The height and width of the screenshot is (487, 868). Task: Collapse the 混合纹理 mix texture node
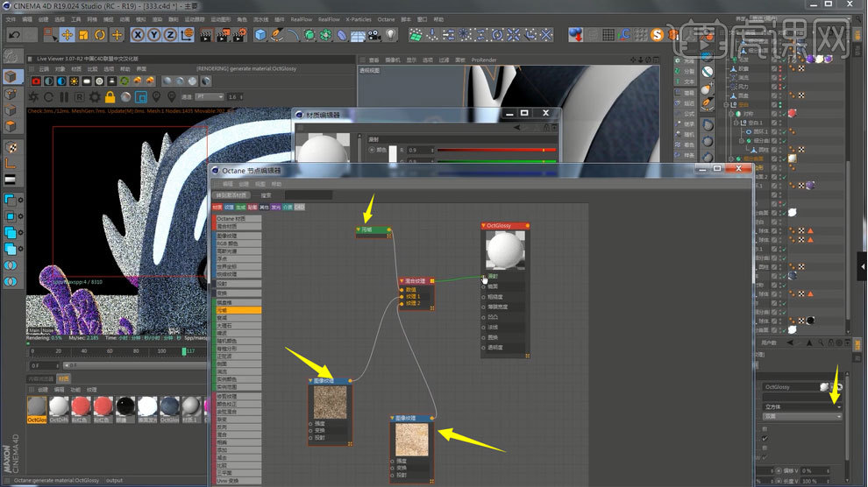402,281
